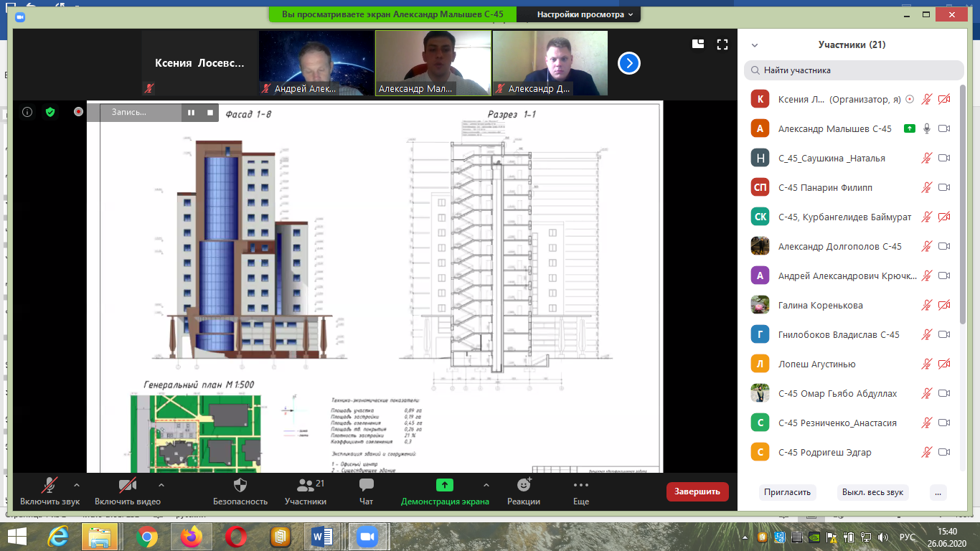Select participant С-45 Родригеш Эдгар
This screenshot has width=980, height=551.
click(x=853, y=452)
